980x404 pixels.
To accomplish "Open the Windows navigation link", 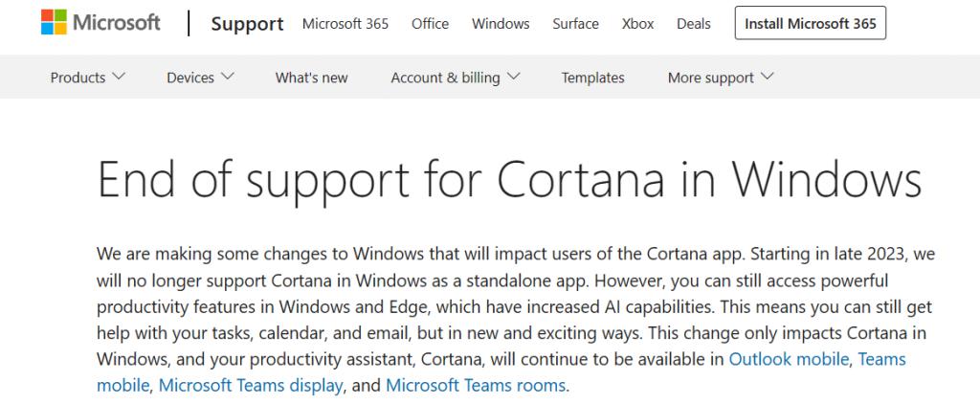I will click(501, 24).
